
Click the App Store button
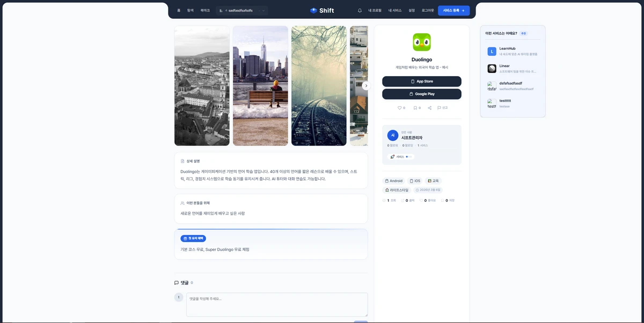[422, 82]
